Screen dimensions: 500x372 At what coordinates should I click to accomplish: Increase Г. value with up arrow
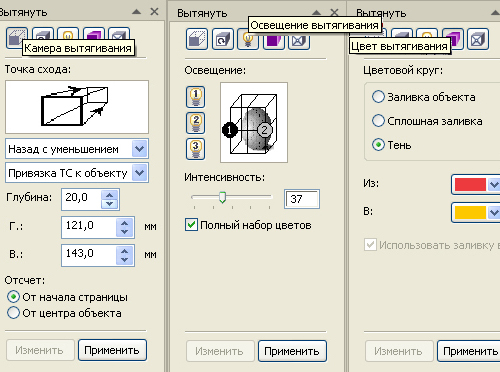[125, 223]
